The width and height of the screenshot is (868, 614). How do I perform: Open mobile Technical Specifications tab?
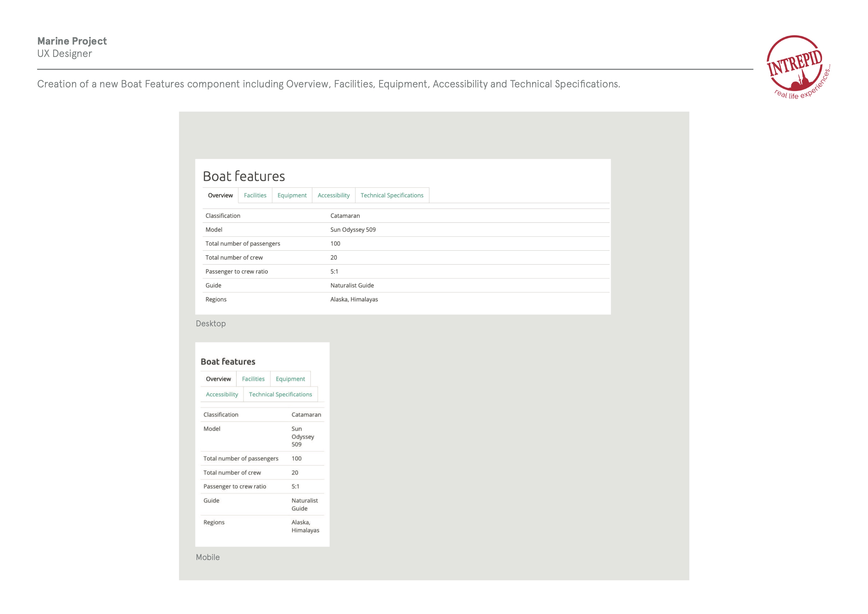click(x=280, y=394)
